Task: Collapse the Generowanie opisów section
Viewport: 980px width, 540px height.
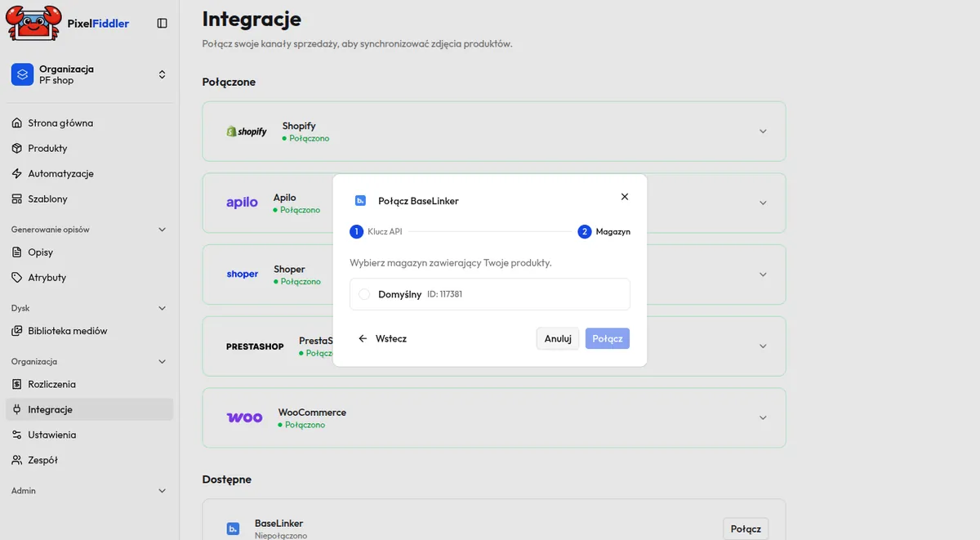Action: point(162,230)
